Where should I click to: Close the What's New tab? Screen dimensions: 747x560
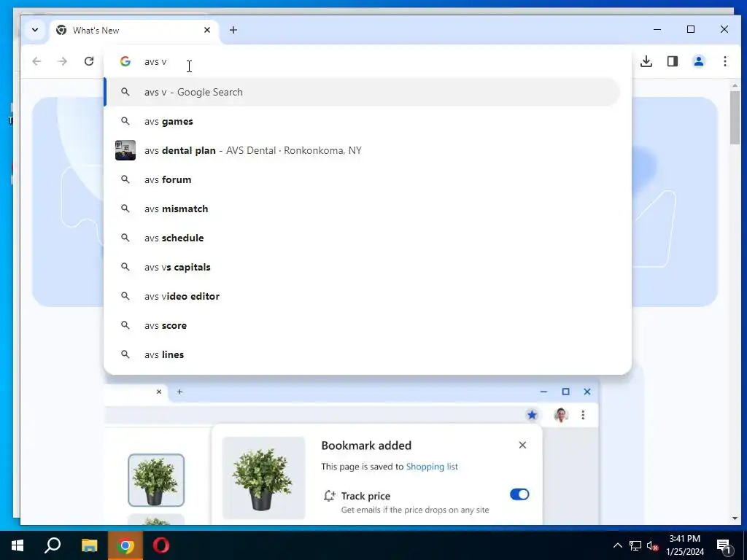coord(206,30)
